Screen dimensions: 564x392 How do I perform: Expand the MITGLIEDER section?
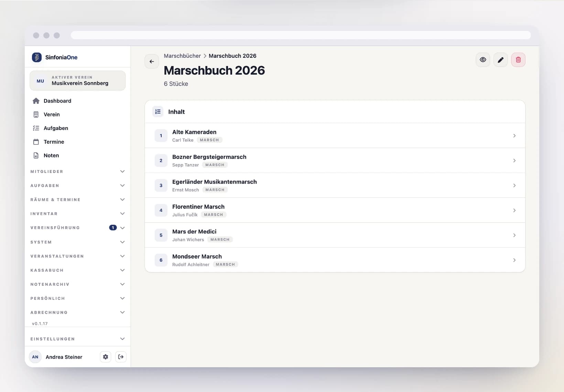tap(77, 172)
